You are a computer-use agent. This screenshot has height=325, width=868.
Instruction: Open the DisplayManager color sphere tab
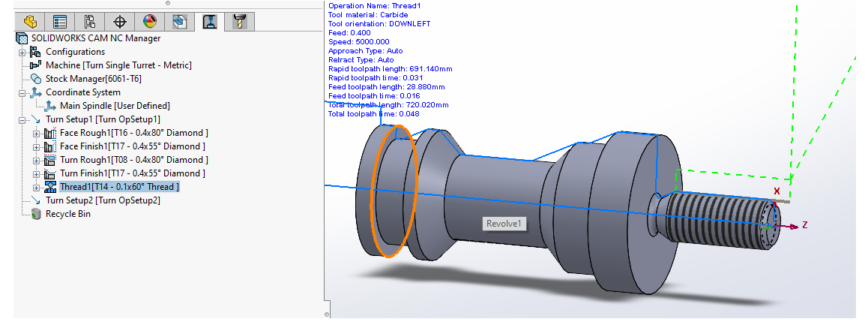point(149,22)
